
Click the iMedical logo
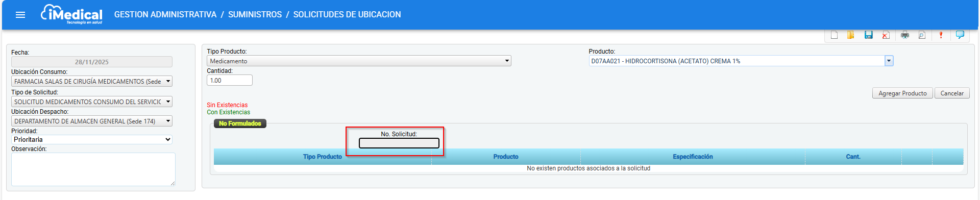click(71, 14)
